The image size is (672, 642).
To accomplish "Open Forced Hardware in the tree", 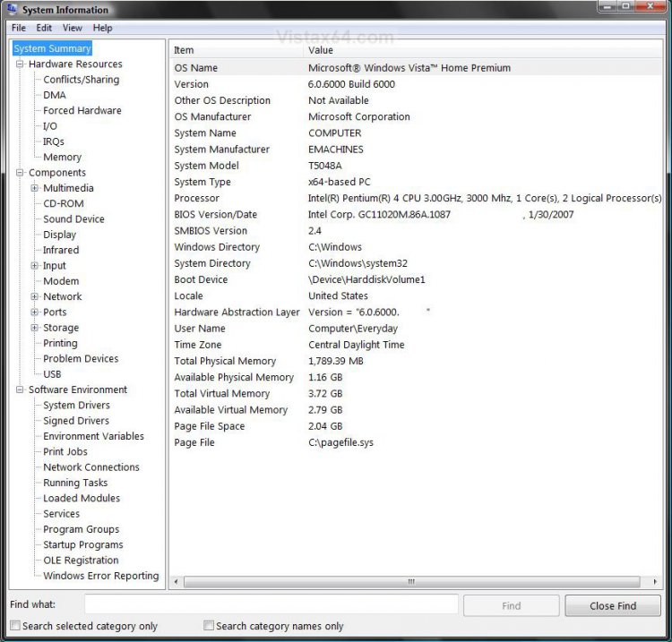I will tap(82, 110).
